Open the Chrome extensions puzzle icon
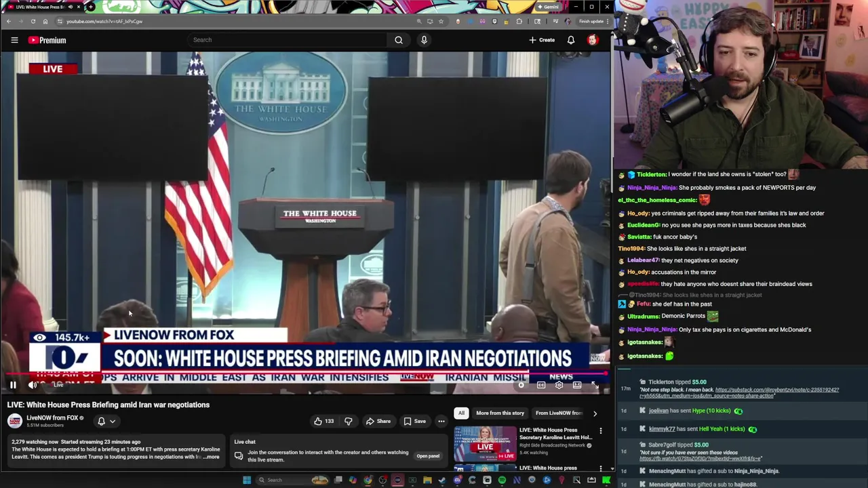Viewport: 868px width, 488px height. [x=519, y=21]
